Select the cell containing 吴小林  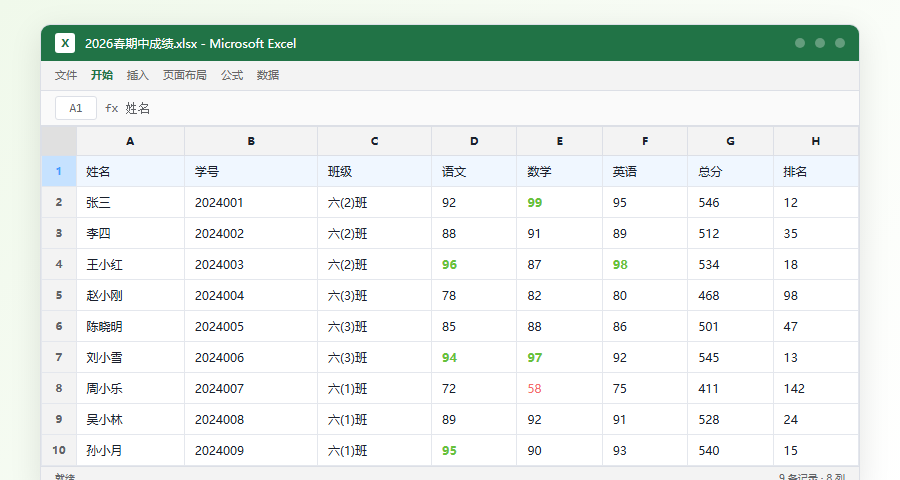pos(130,419)
